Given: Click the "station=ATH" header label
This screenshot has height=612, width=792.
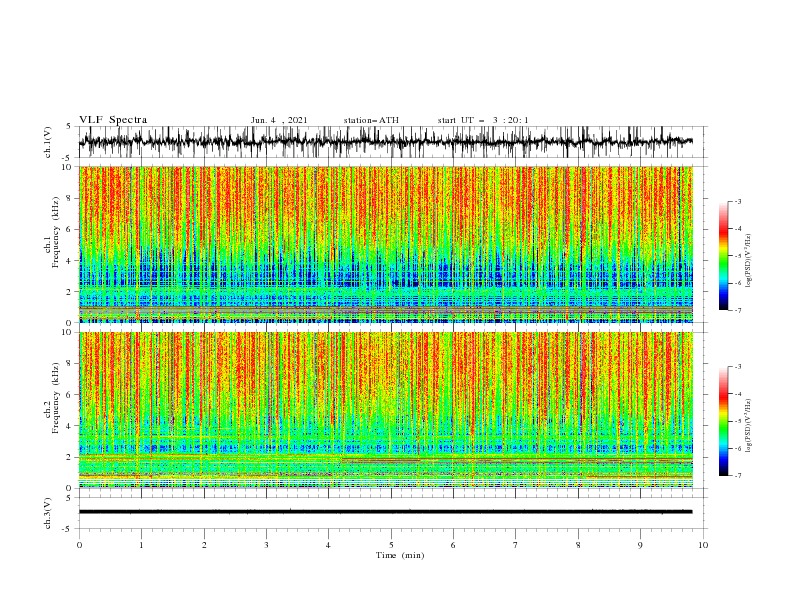Looking at the screenshot, I should (371, 120).
